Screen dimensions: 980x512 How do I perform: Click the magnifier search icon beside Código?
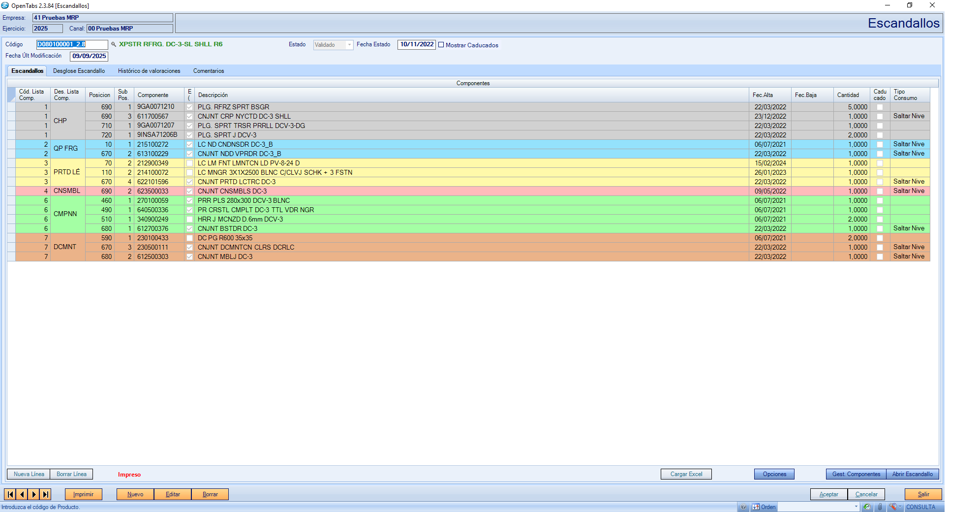[114, 44]
